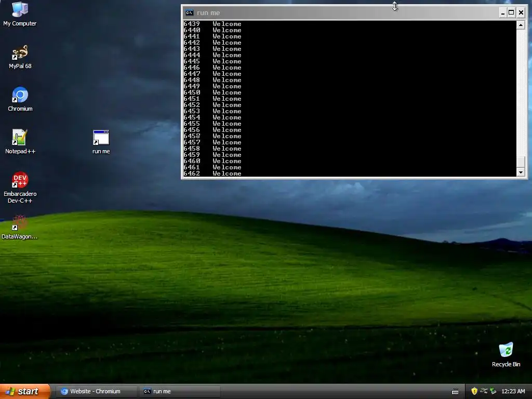Select the MyPal 68 browser shortcut
Viewport: 532px width, 399px height.
(x=20, y=57)
